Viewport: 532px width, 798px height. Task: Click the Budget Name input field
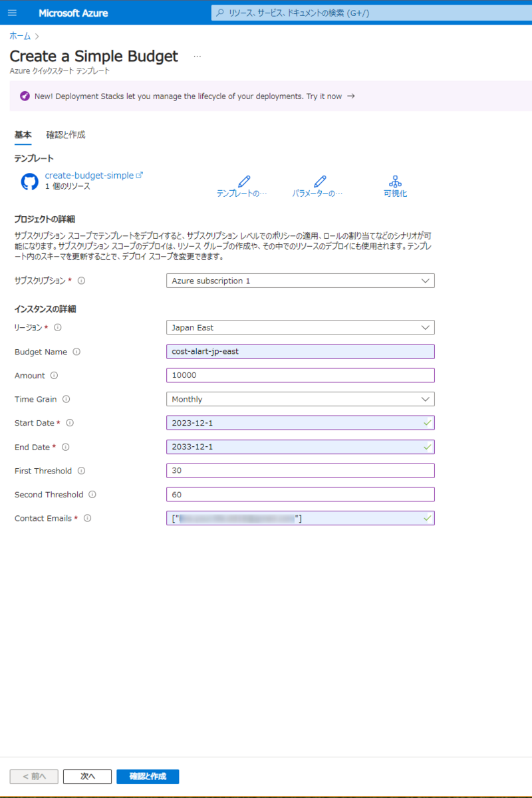point(300,351)
